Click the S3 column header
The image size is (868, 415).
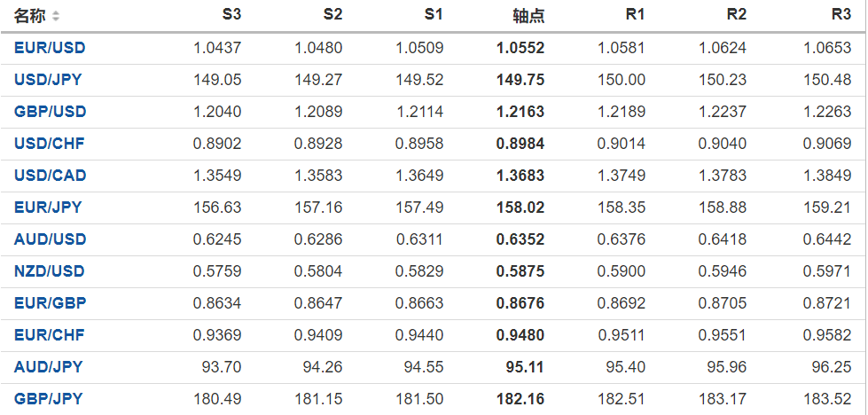(231, 15)
